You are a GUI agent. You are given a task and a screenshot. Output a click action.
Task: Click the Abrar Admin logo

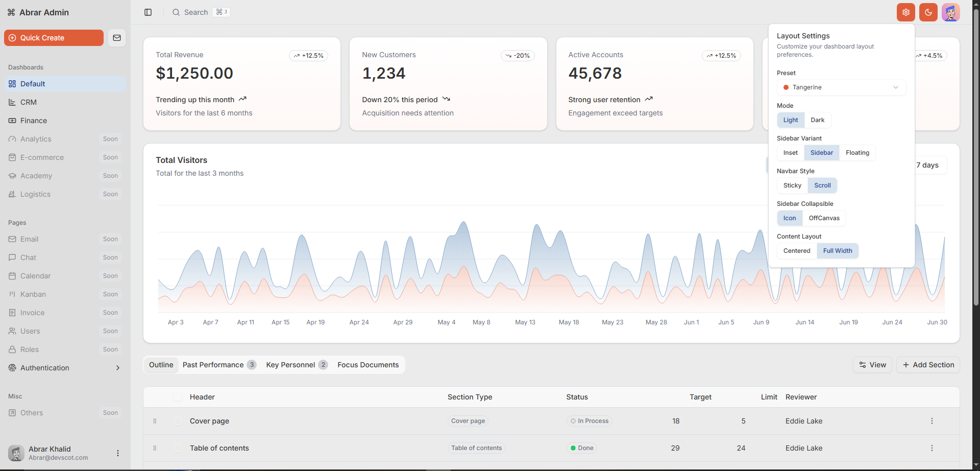click(x=38, y=12)
